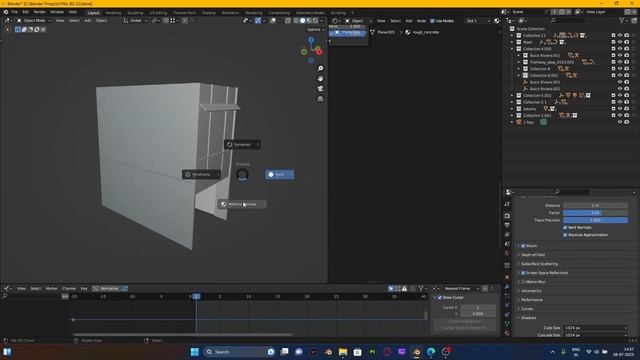
Task: Toggle the Normalize button in graph editor
Action: tap(106, 289)
